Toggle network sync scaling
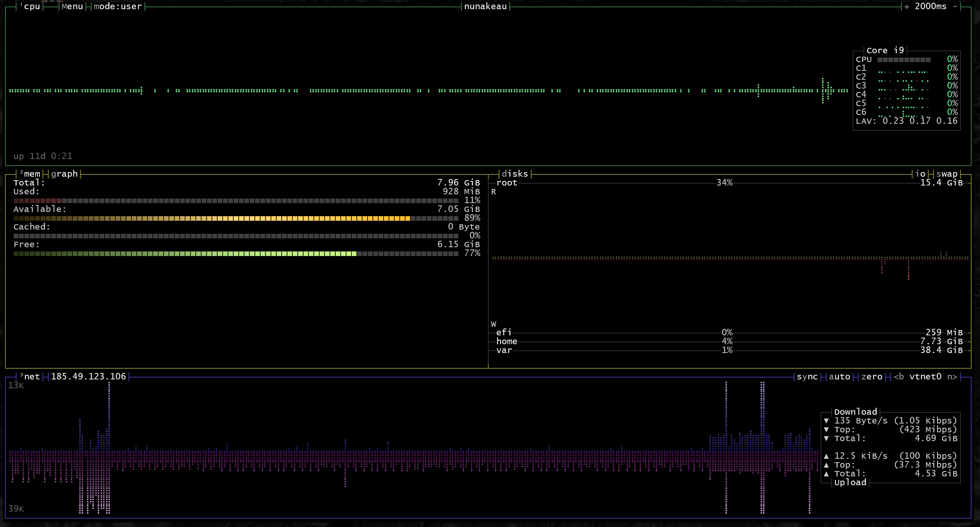This screenshot has width=980, height=527. point(807,377)
